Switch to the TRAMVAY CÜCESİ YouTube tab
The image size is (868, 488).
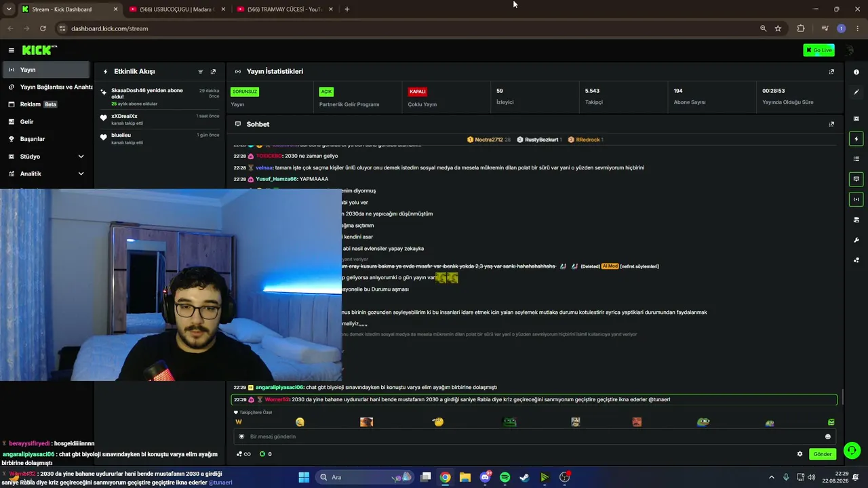point(285,9)
